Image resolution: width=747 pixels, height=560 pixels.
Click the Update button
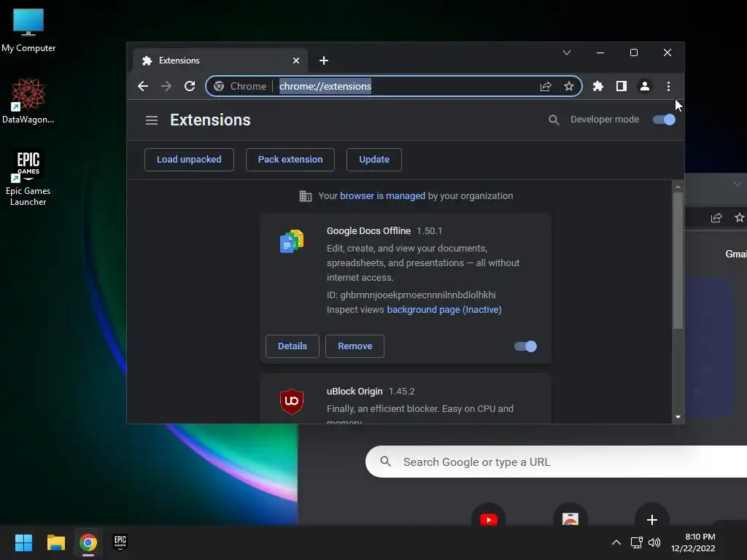[x=374, y=160]
